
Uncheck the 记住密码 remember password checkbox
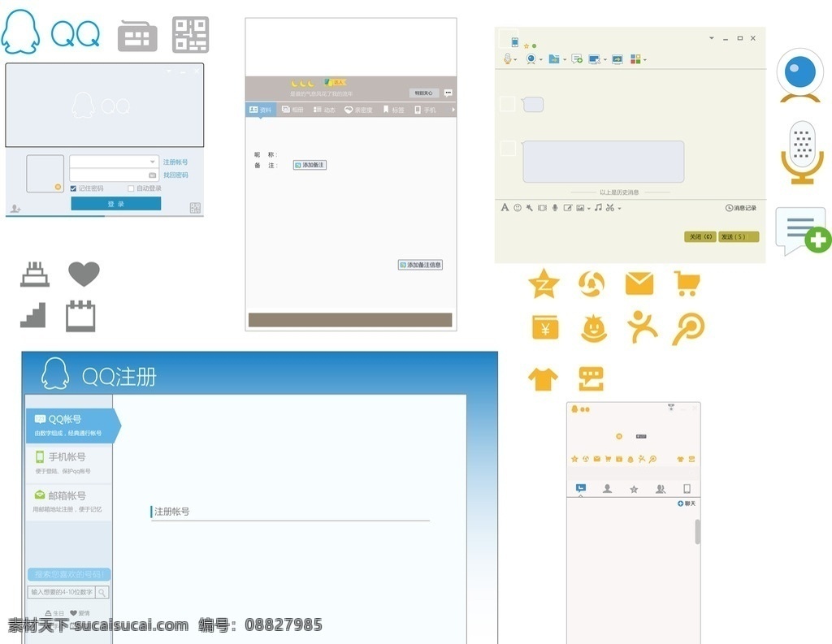73,188
